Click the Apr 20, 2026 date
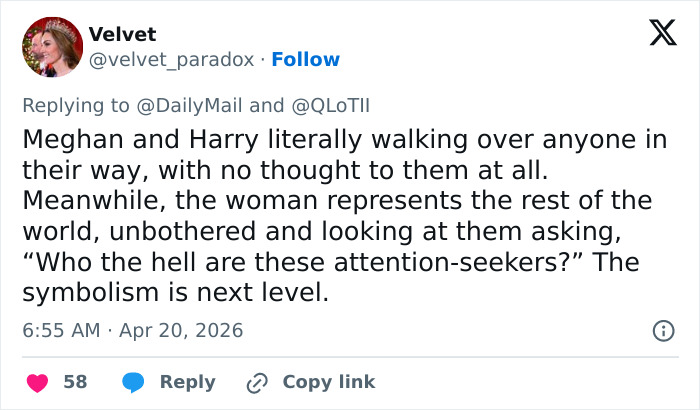 (x=183, y=330)
